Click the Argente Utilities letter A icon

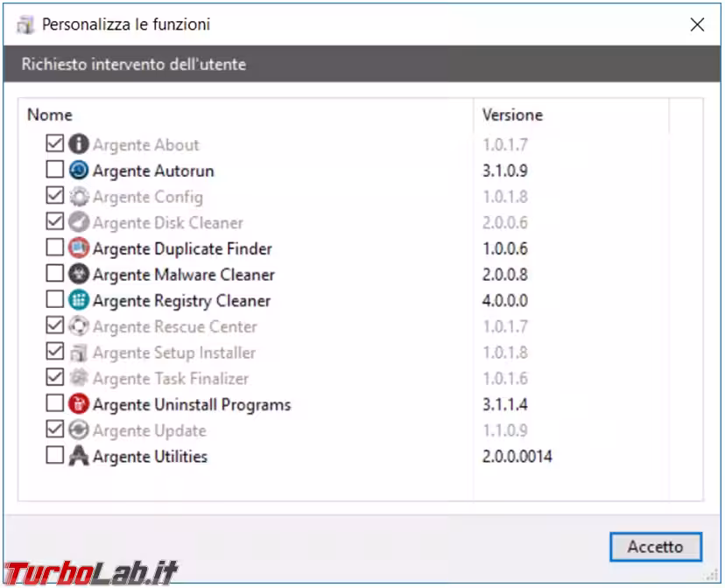pos(79,455)
